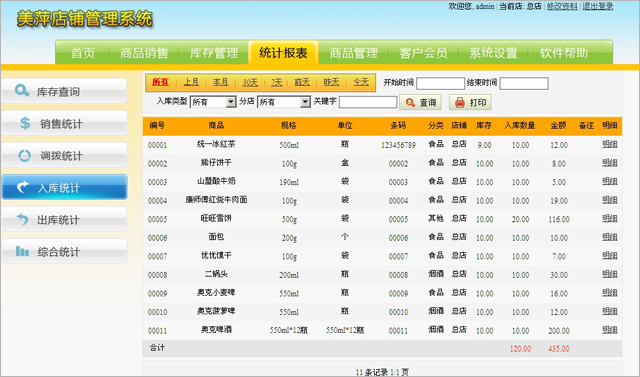The image size is (640, 377).
Task: Open 明细 for 旺旺雪饼 row
Action: [609, 218]
